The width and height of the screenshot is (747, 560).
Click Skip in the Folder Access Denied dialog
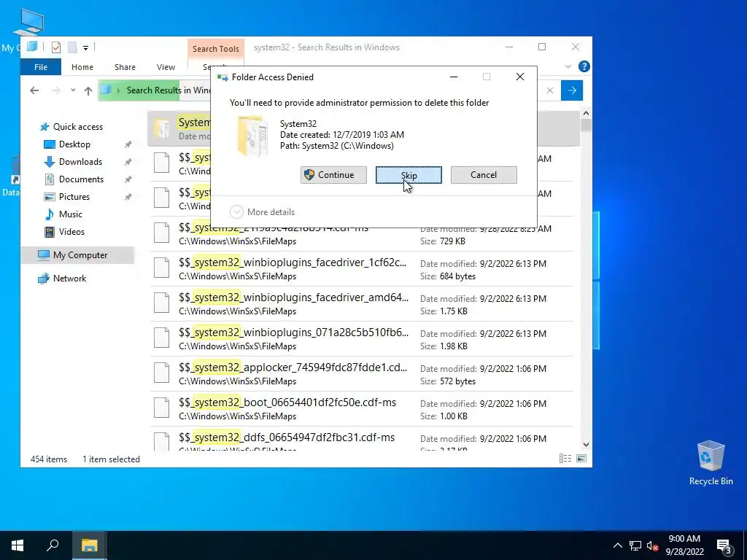(409, 175)
